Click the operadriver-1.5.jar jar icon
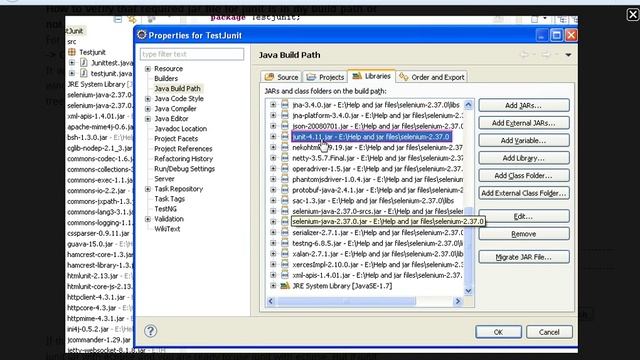The image size is (640, 360). point(284,169)
